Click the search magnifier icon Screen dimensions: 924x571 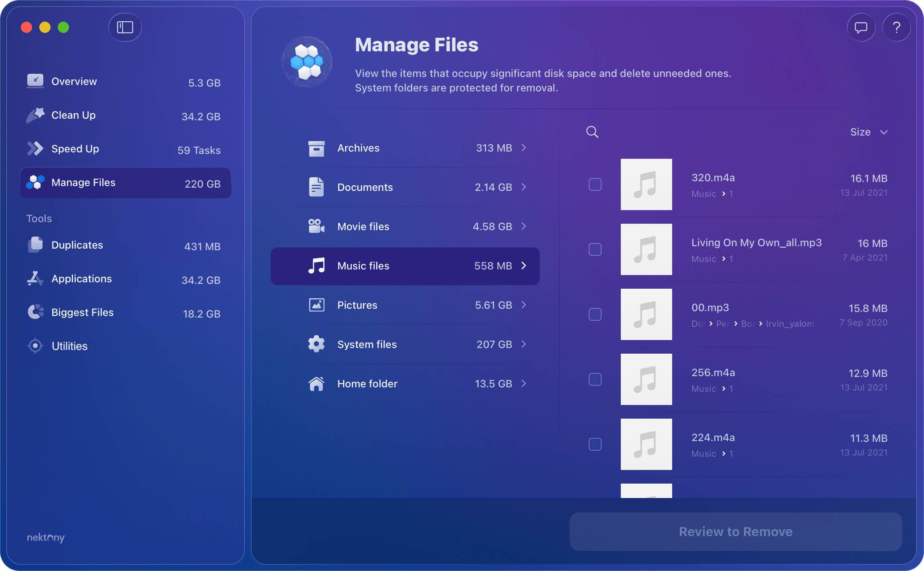pos(592,132)
